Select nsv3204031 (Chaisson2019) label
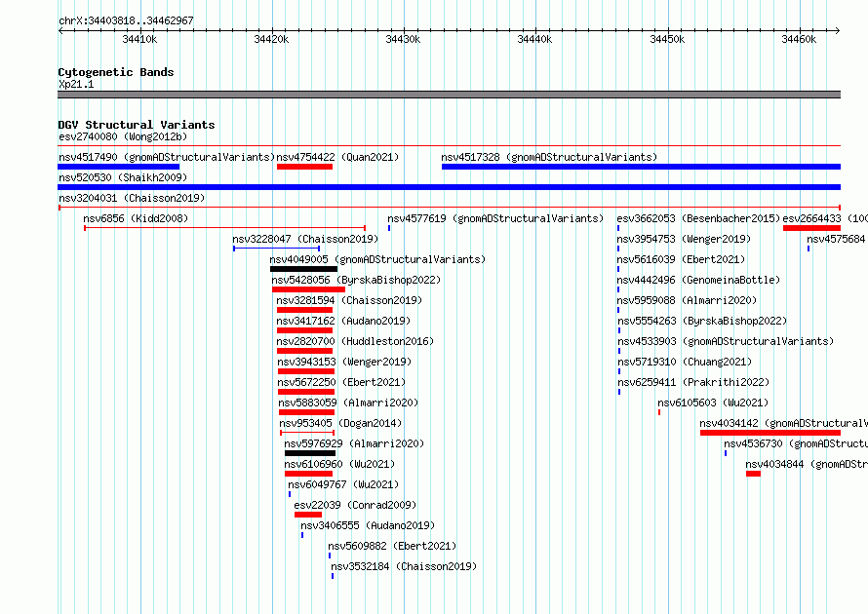This screenshot has width=868, height=614. click(132, 198)
